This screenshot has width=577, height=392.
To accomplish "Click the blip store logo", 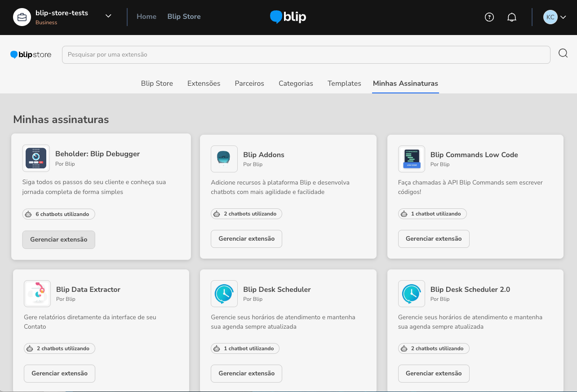I will pos(31,55).
